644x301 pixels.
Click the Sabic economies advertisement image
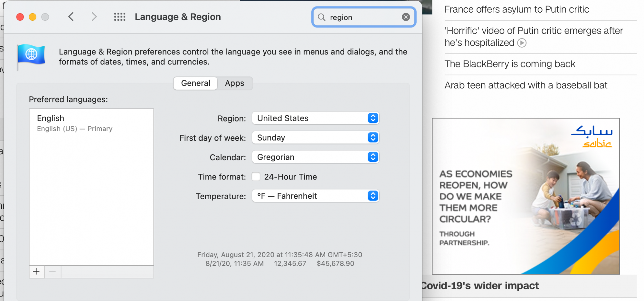pos(526,196)
